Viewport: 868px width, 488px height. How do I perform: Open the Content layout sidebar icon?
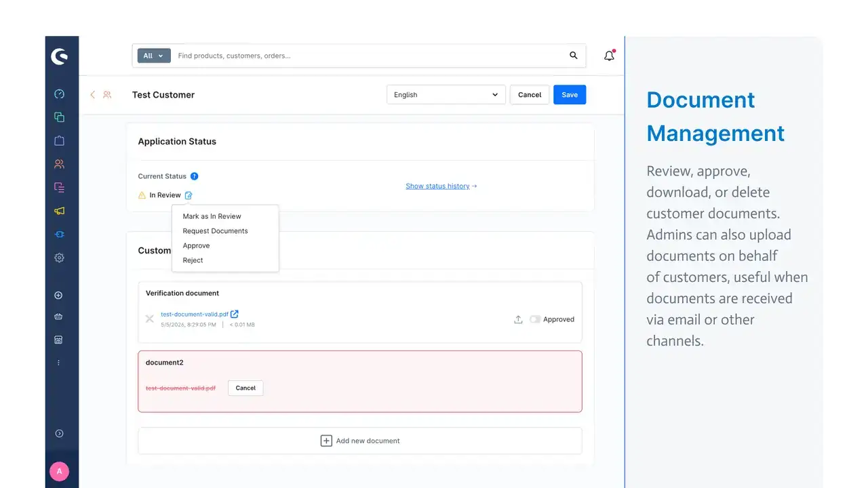pyautogui.click(x=59, y=187)
